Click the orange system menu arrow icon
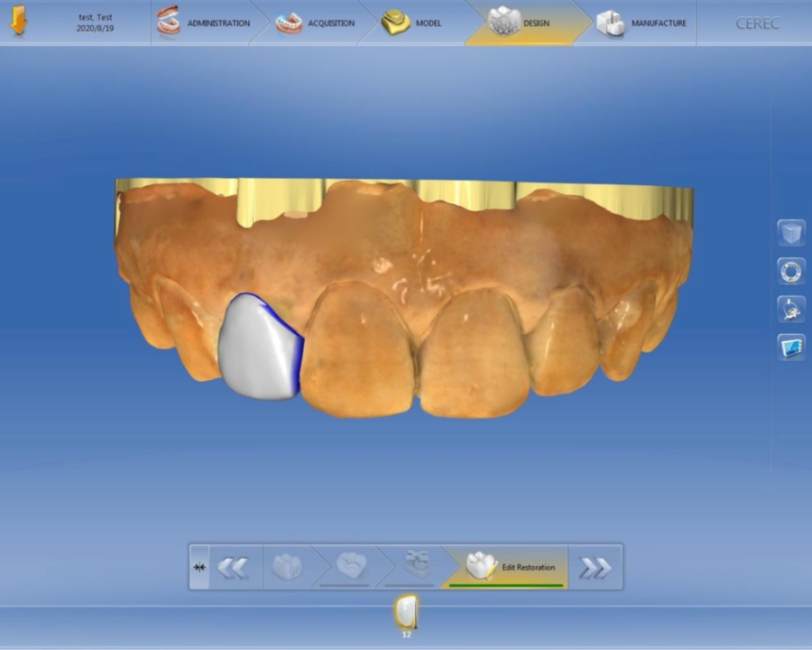812x650 pixels. (18, 23)
